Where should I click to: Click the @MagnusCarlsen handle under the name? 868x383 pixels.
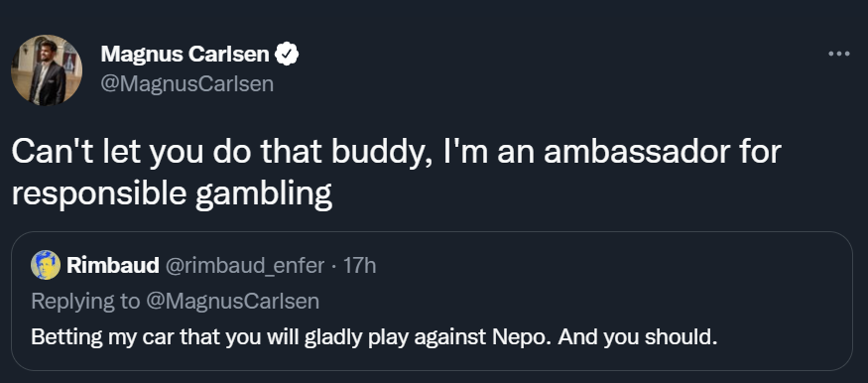coord(187,84)
